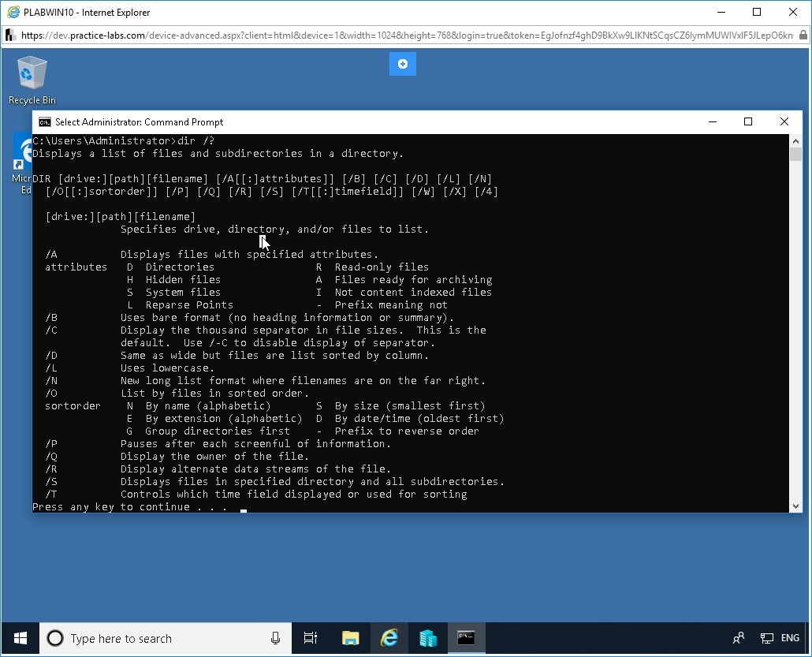Open the Windows Start menu
The width and height of the screenshot is (812, 657).
[20, 638]
